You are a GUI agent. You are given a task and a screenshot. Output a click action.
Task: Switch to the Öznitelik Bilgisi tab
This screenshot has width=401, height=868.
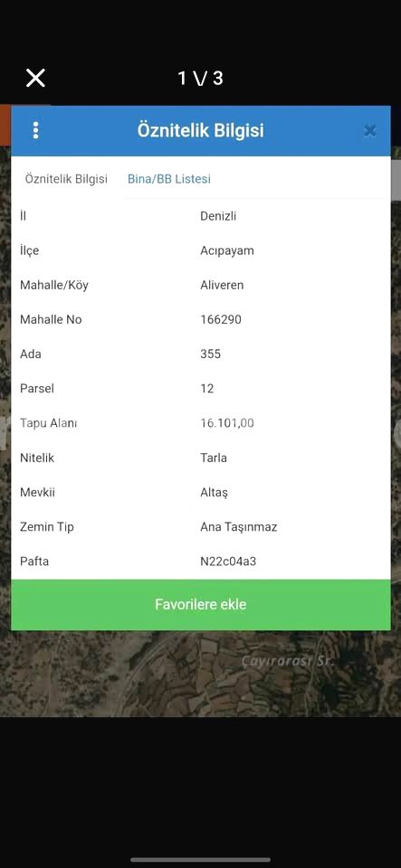66,179
